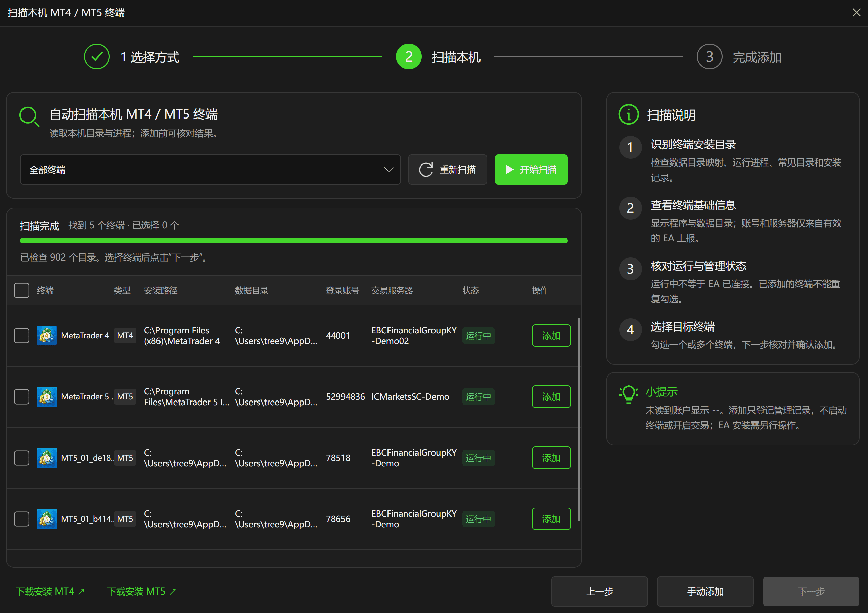Image resolution: width=868 pixels, height=613 pixels.
Task: Click the 识别终端安装目录 heading
Action: 693,144
